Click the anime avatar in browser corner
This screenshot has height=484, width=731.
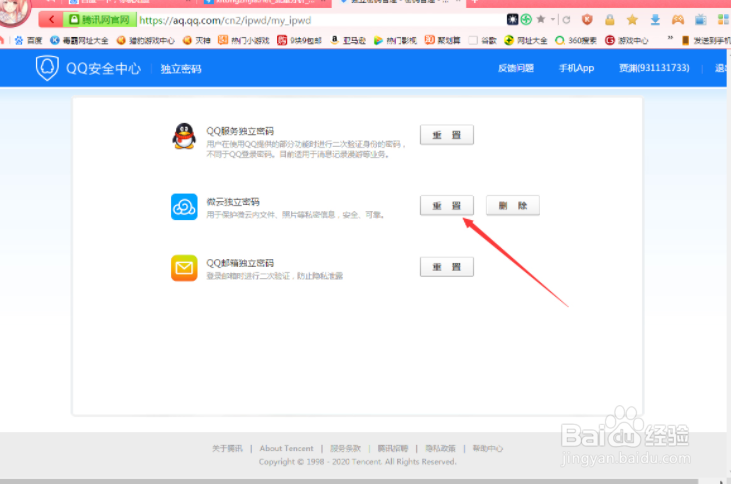(x=13, y=12)
